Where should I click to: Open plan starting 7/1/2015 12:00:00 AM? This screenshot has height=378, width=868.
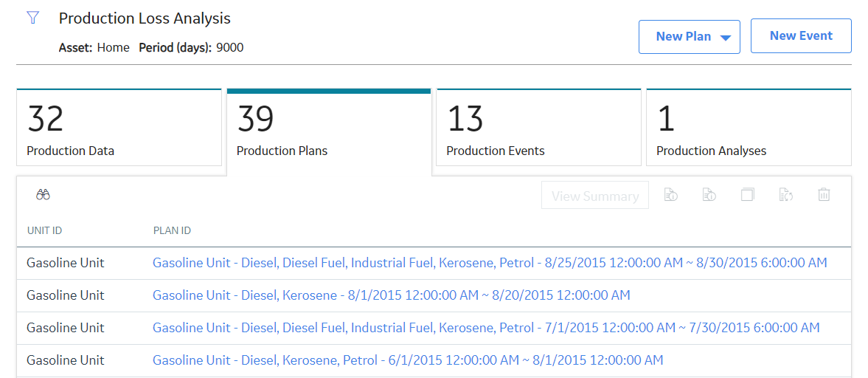tap(486, 328)
